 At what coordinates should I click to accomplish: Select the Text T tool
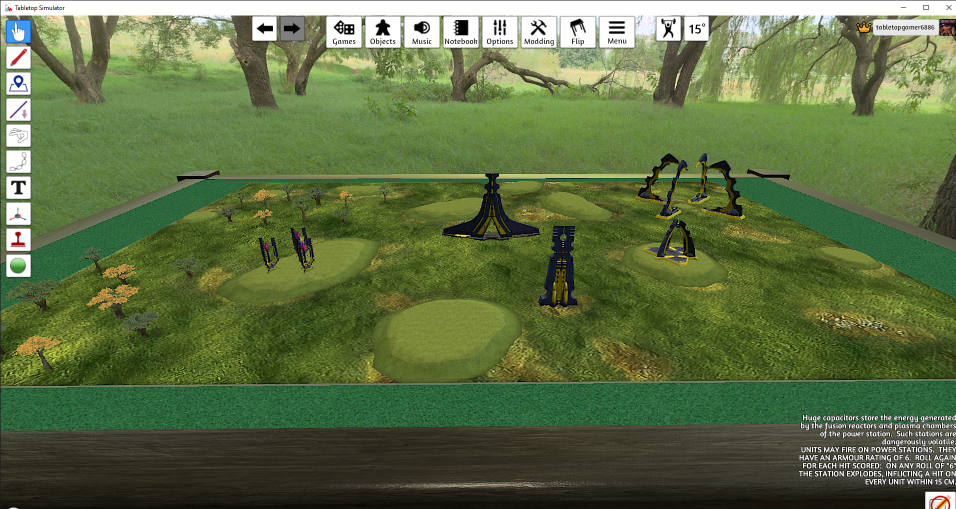[x=18, y=188]
